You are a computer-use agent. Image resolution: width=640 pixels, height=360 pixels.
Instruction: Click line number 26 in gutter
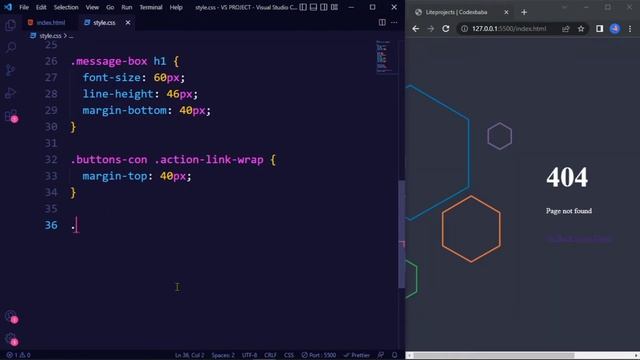51,61
